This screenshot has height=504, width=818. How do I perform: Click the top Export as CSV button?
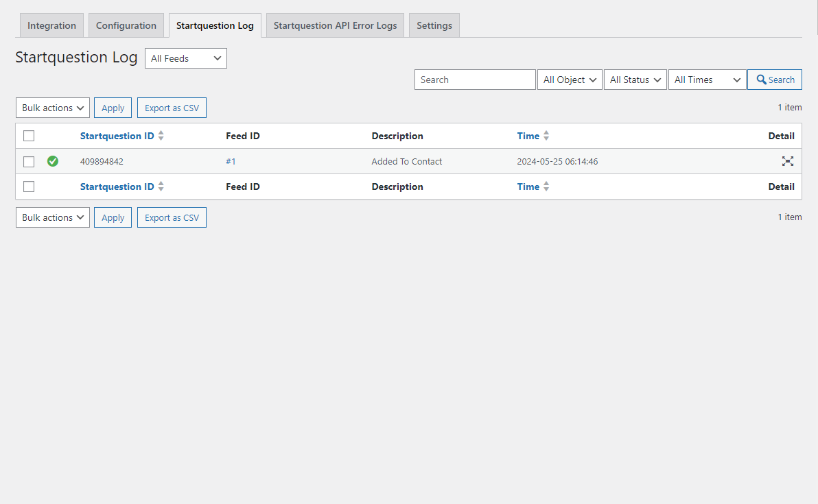(x=172, y=108)
